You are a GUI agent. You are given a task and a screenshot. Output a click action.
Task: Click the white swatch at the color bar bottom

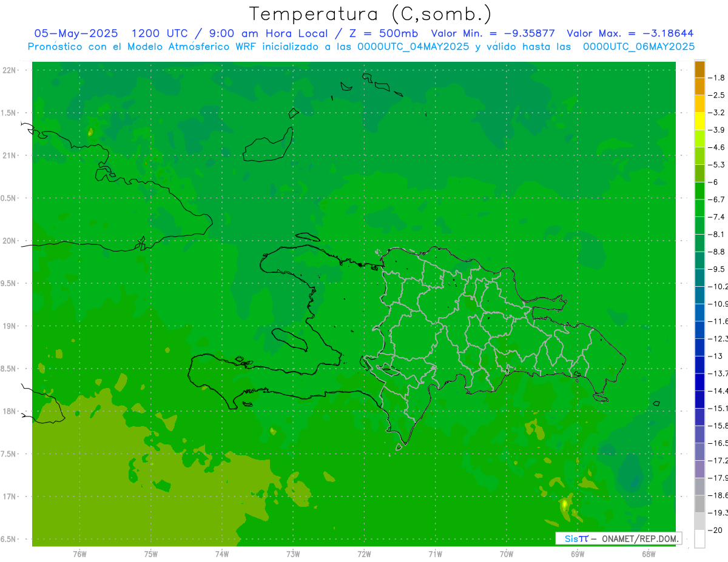point(699,539)
